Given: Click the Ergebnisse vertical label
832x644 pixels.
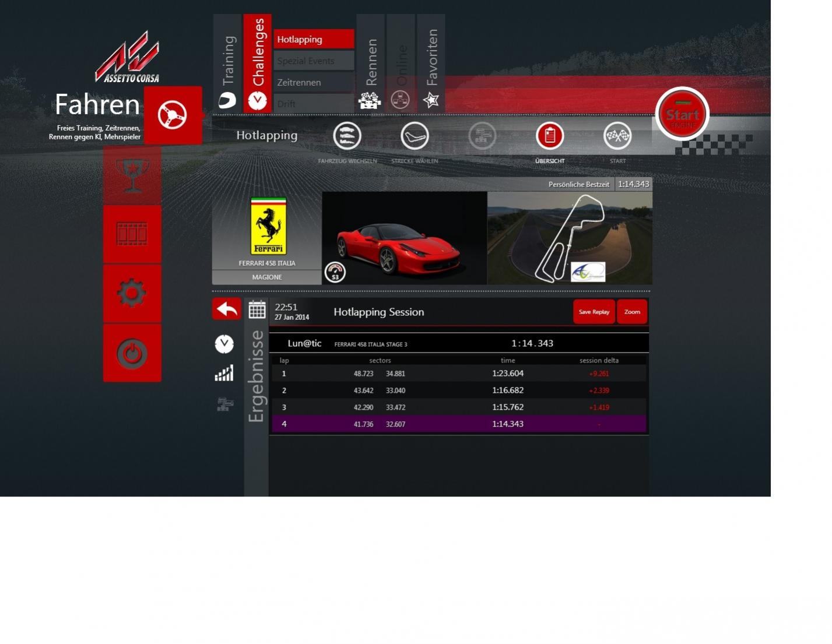Looking at the screenshot, I should (256, 376).
